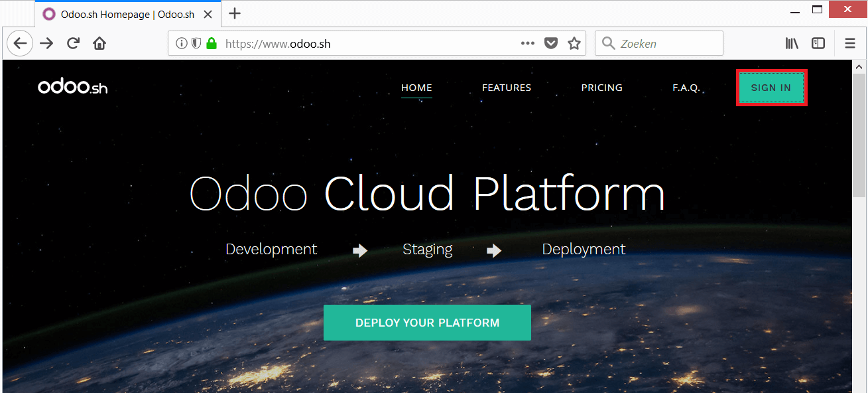Bookmark this page with the star
The height and width of the screenshot is (393, 868).
pyautogui.click(x=574, y=44)
